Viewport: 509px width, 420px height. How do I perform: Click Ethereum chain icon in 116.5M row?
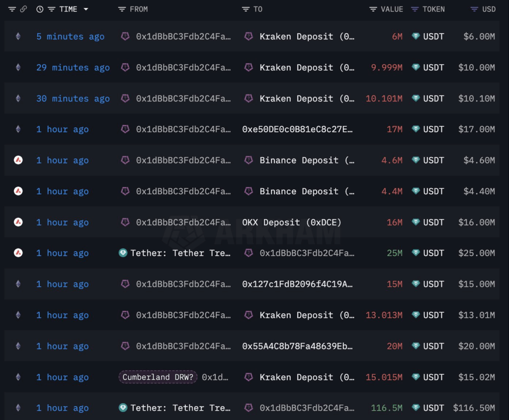[18, 408]
